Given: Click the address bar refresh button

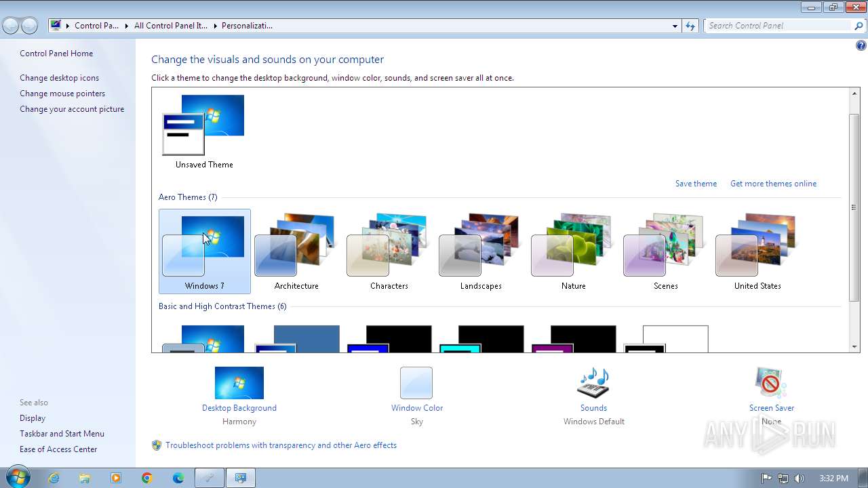Looking at the screenshot, I should click(690, 26).
